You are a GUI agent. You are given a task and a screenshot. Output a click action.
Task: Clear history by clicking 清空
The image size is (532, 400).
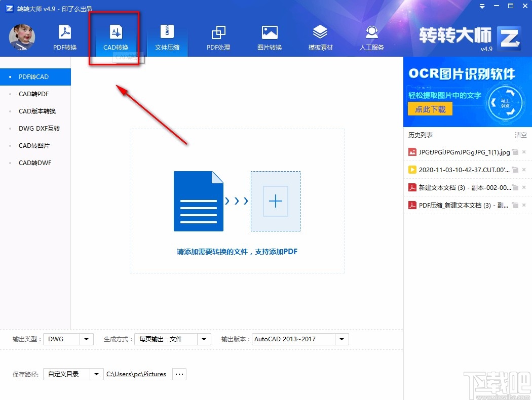pos(521,135)
